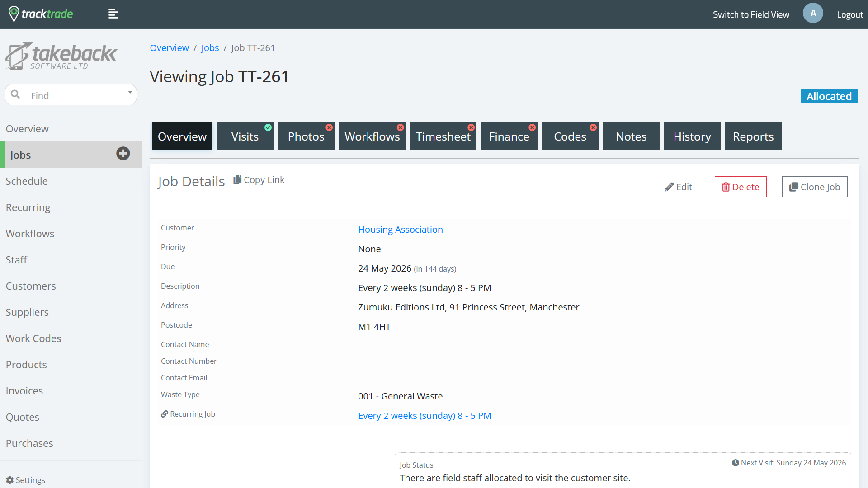Viewport: 868px width, 488px height.
Task: Switch to the Finance tab
Action: (x=509, y=136)
